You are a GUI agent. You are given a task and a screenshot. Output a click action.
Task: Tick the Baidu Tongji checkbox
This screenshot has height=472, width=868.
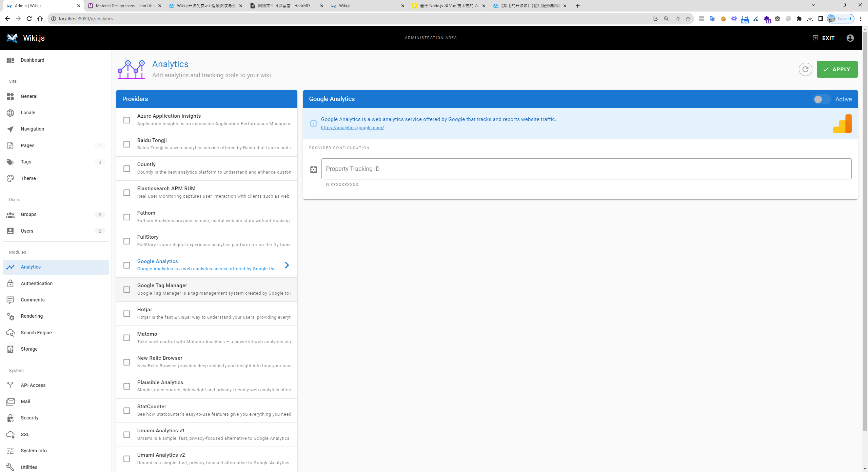126,144
